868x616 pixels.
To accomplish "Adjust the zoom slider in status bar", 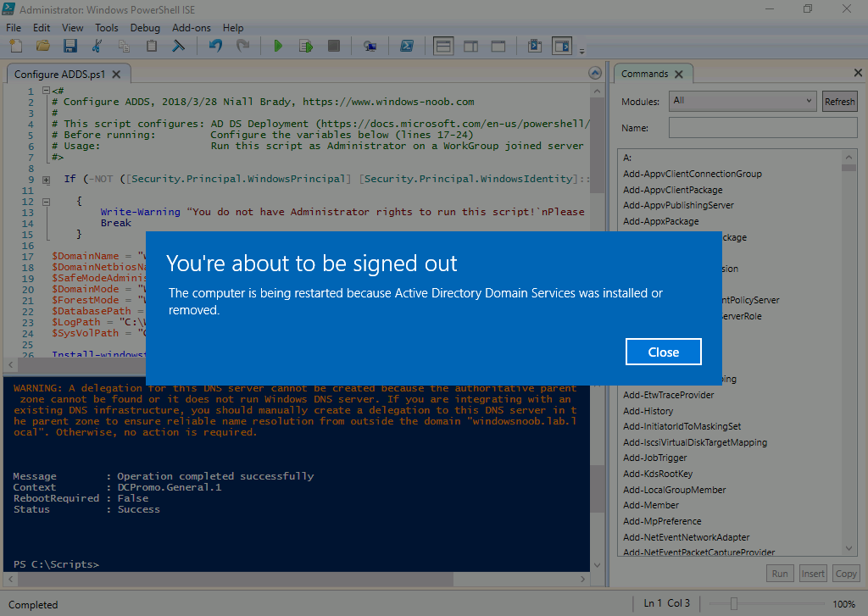I will point(734,604).
